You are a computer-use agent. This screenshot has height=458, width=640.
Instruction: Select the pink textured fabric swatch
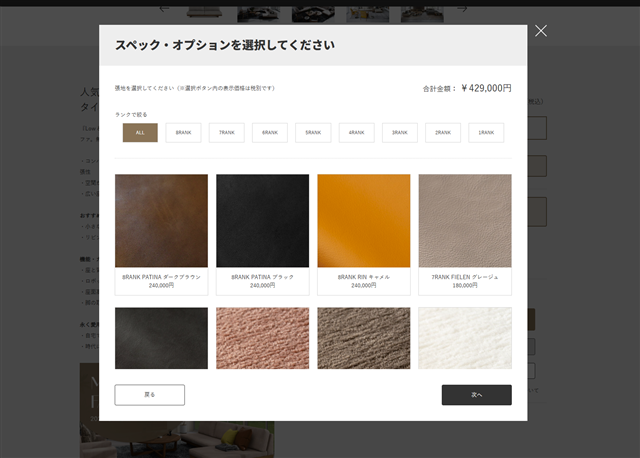[x=262, y=338]
